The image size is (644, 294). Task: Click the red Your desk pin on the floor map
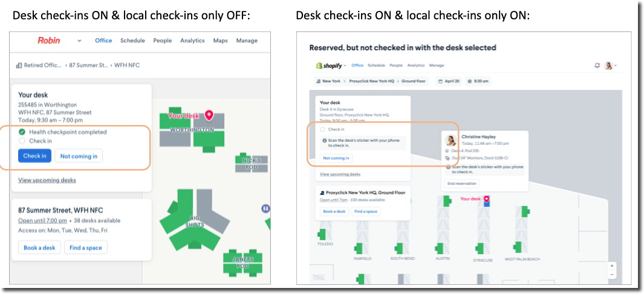coord(487,200)
